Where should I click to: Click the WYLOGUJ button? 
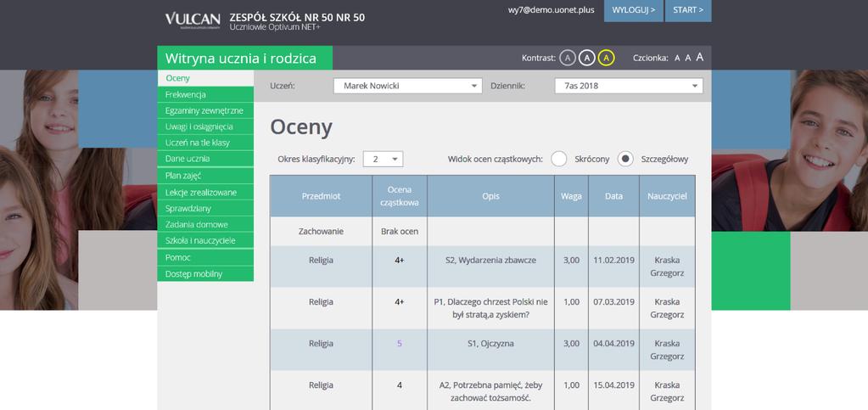coord(633,10)
